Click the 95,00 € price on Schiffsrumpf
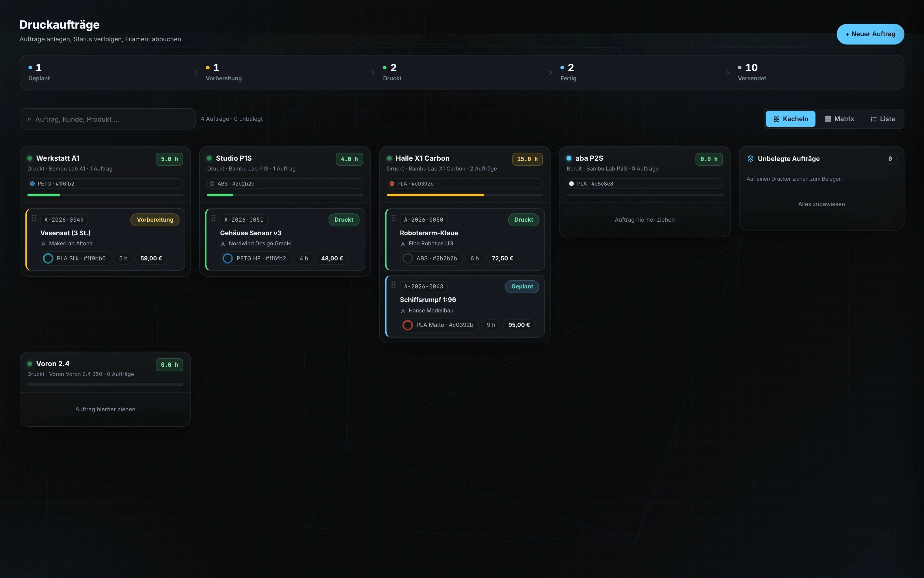This screenshot has height=578, width=924. [x=519, y=325]
